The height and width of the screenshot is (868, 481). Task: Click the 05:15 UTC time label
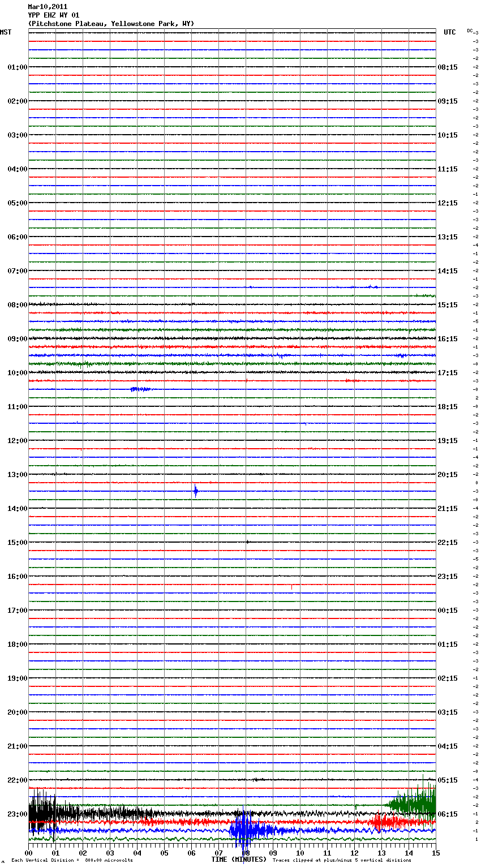(448, 780)
